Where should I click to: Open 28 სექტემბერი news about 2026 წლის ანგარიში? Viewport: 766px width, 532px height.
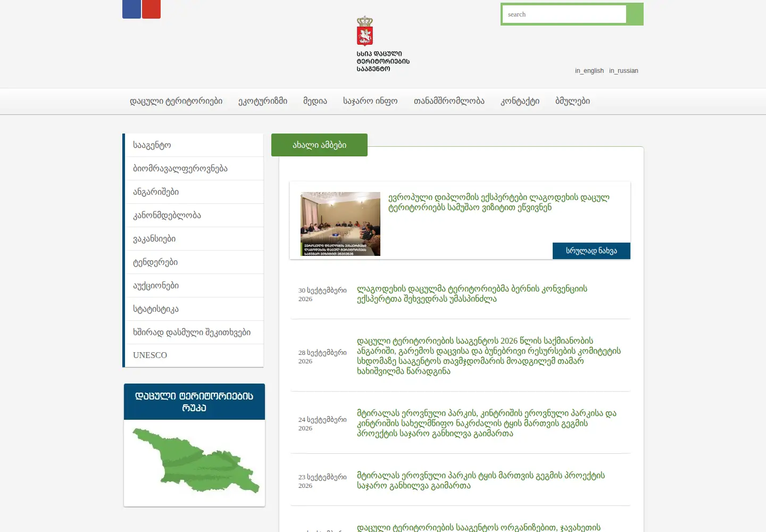[489, 356]
